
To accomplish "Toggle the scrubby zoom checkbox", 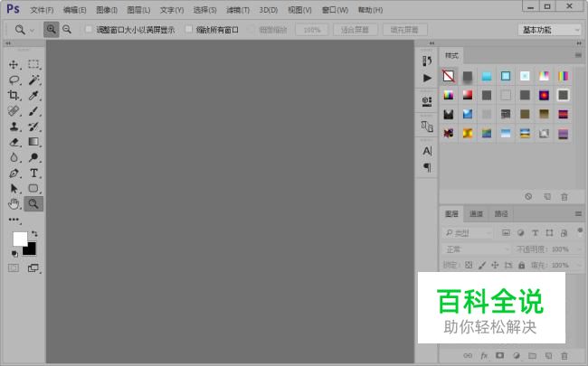I will pos(251,29).
